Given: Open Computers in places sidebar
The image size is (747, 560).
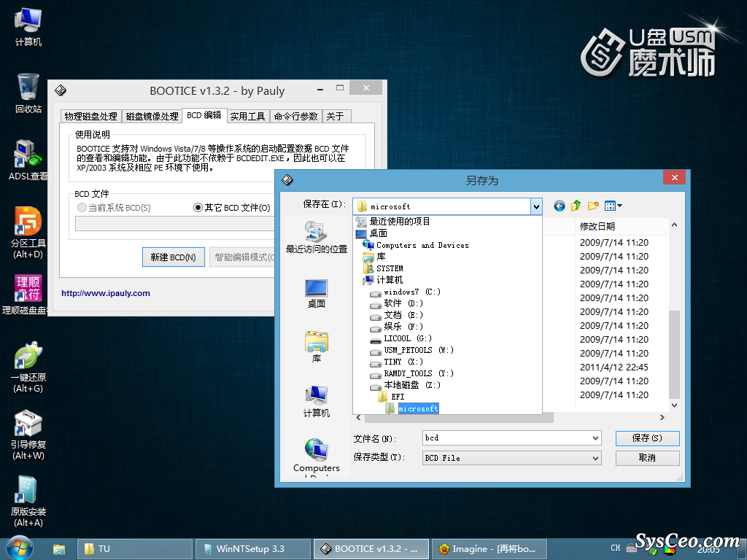Looking at the screenshot, I should 317,456.
